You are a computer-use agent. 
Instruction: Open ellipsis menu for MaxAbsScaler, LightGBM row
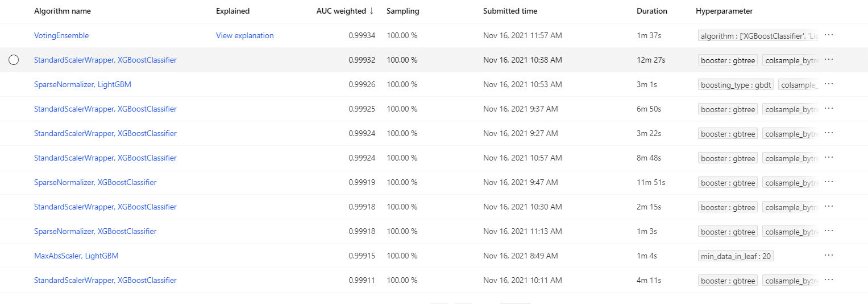pos(829,256)
